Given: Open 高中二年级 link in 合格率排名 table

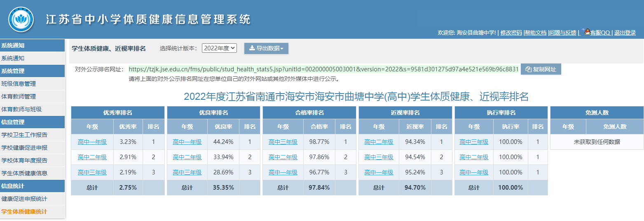Looking at the screenshot, I should tap(283, 157).
